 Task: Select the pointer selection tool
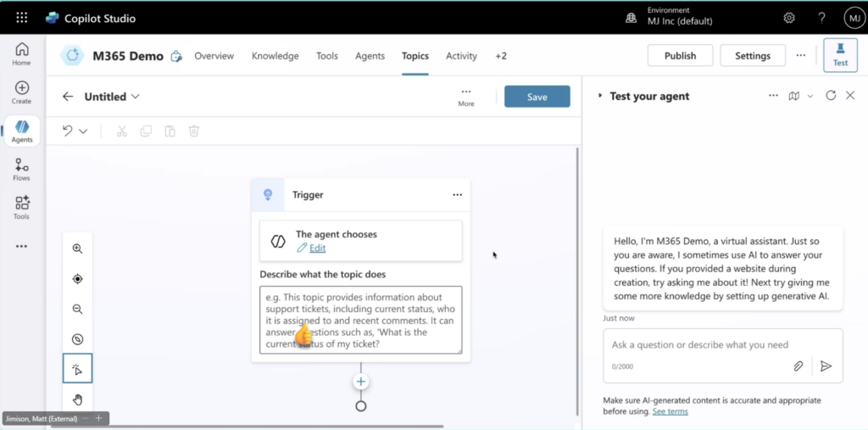tap(77, 368)
